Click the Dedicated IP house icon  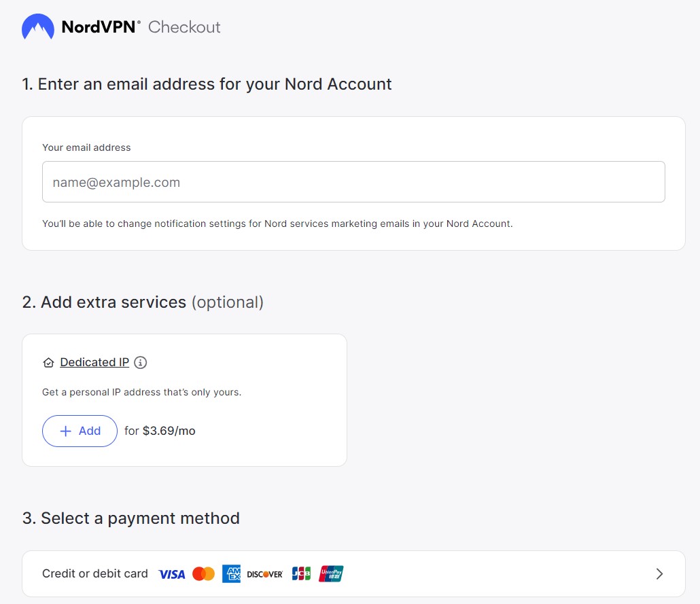click(48, 362)
